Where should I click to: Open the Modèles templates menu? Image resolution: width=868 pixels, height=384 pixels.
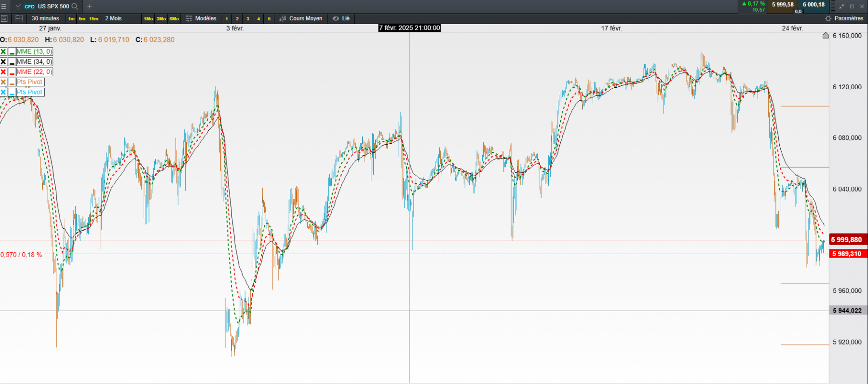201,18
